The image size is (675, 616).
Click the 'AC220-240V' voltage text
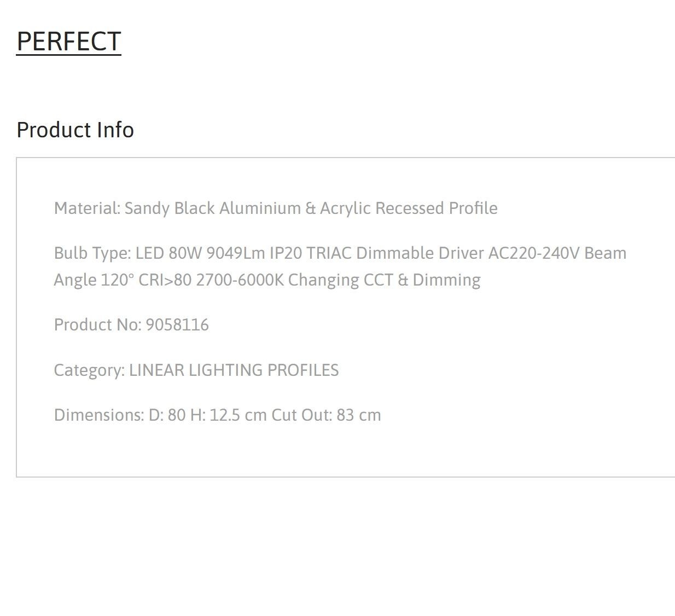[x=534, y=253]
